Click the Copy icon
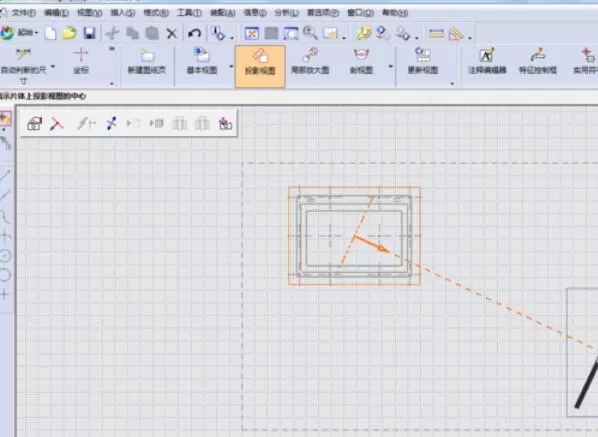Screen dimensions: 598x437 pyautogui.click(x=132, y=33)
